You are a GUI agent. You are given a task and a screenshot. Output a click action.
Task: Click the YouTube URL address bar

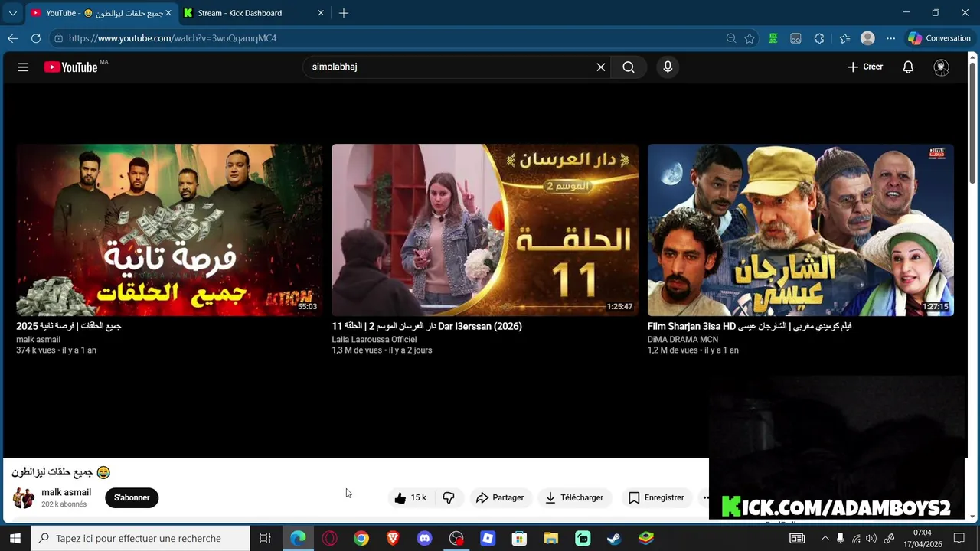383,38
